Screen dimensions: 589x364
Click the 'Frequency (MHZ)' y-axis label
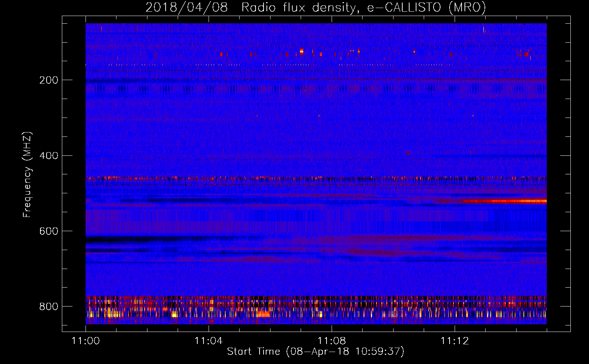coord(27,174)
